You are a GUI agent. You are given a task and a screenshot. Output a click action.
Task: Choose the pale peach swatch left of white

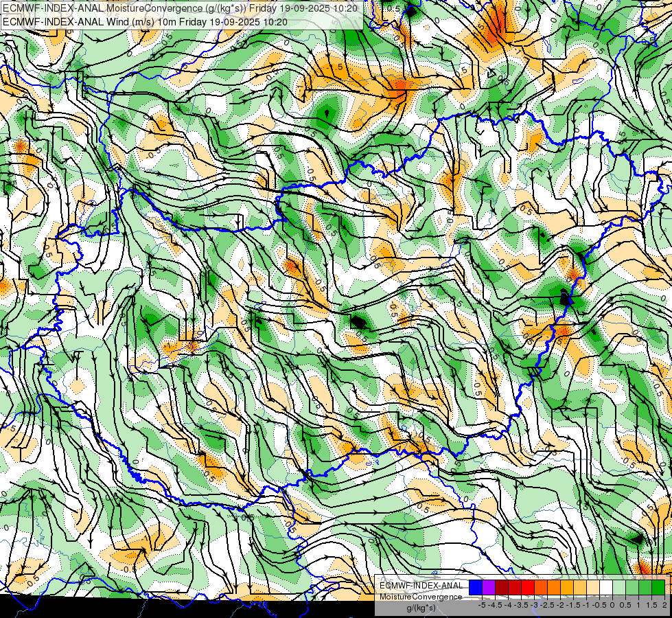(592, 587)
